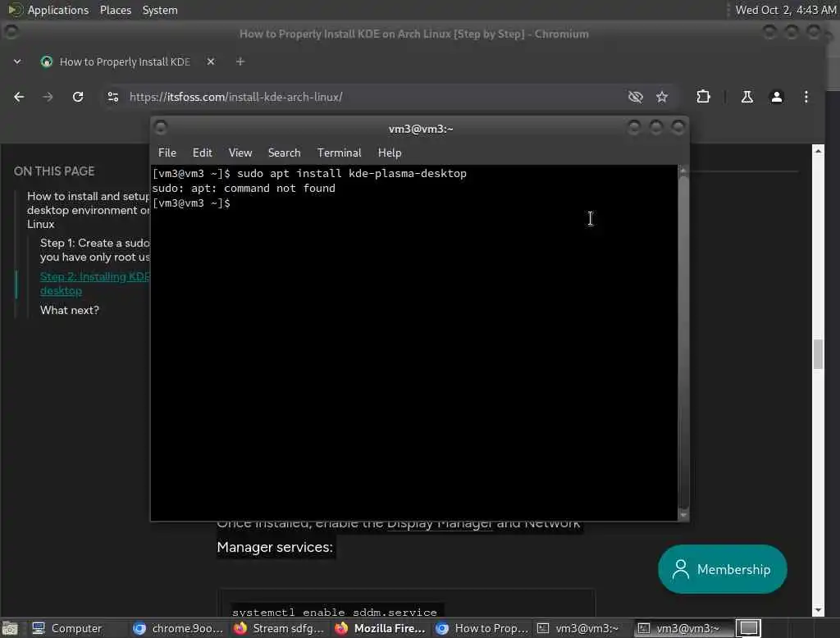
Task: Open Chrome Labs flask icon
Action: pos(746,97)
